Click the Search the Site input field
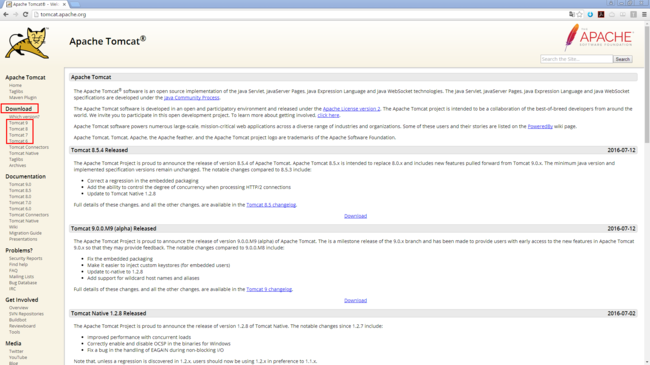 point(576,59)
